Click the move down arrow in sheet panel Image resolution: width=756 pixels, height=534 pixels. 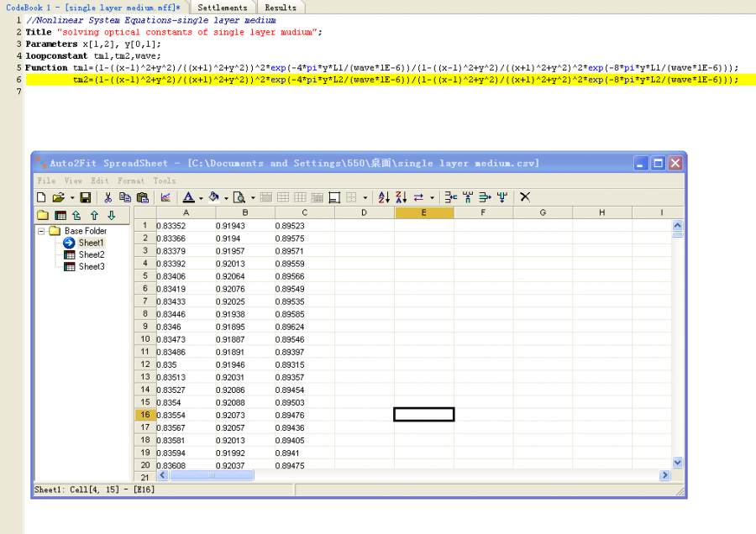click(x=111, y=215)
